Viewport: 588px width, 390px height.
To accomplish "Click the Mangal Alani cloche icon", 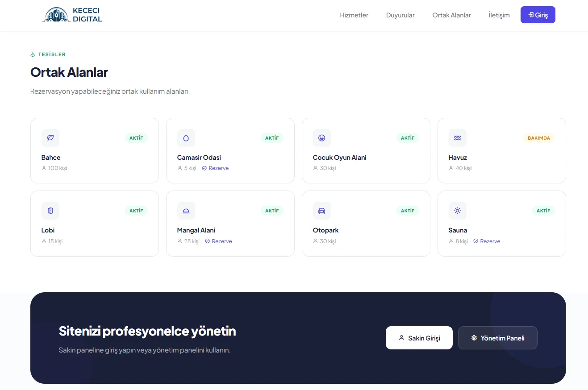I will point(186,211).
